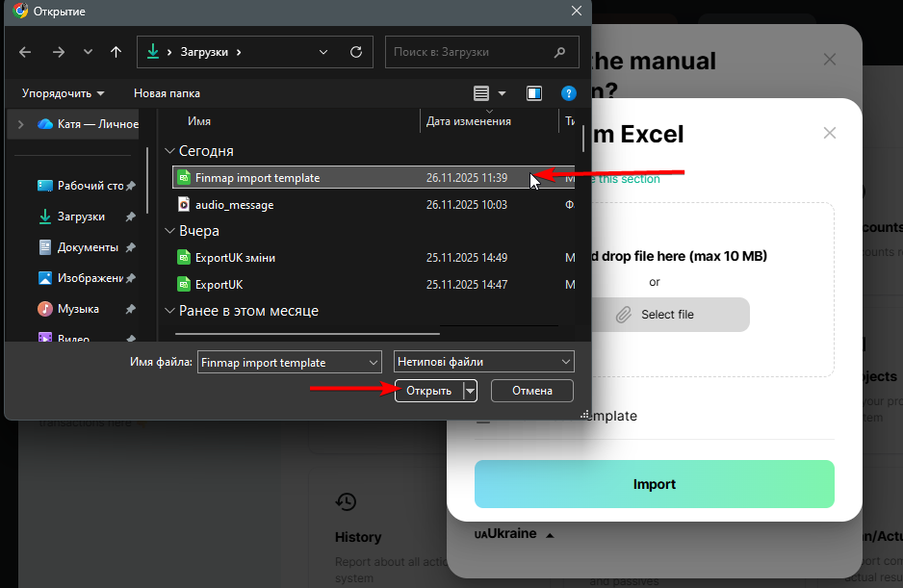Close the Excel import modal
The height and width of the screenshot is (588, 903).
tap(830, 134)
